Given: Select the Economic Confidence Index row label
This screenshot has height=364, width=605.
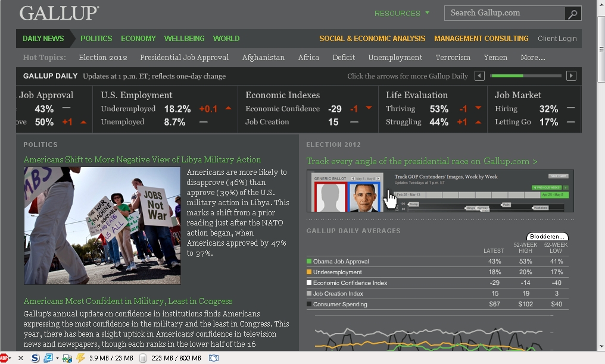Looking at the screenshot, I should [x=350, y=283].
